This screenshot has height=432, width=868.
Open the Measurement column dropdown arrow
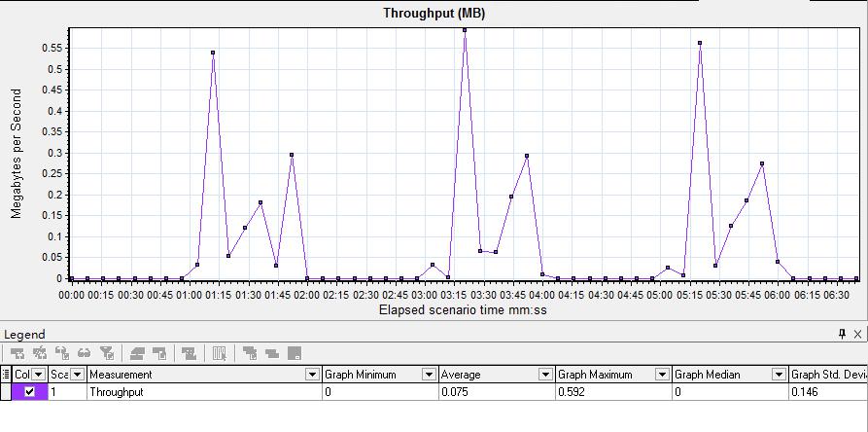coord(312,375)
